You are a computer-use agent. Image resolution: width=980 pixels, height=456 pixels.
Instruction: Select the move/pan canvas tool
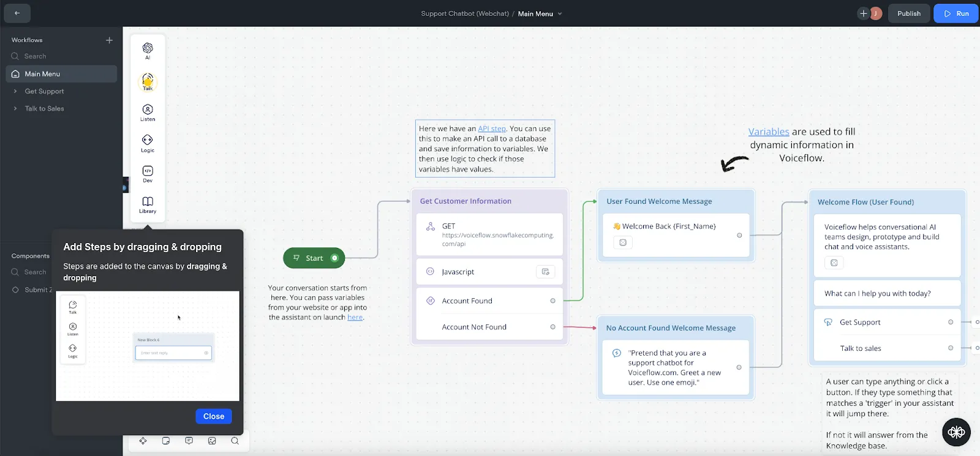pyautogui.click(x=143, y=441)
